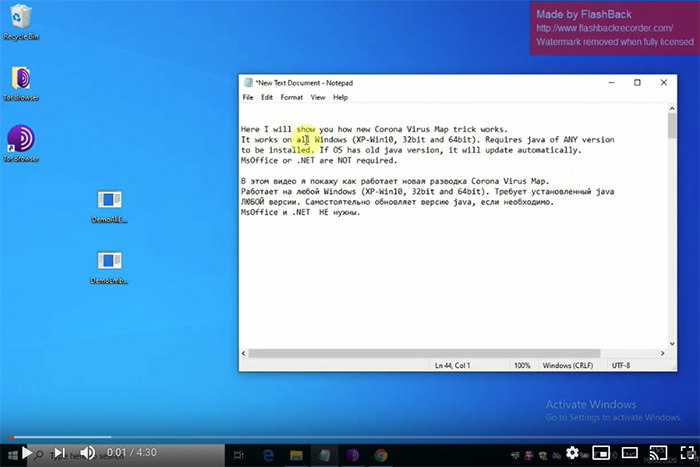The width and height of the screenshot is (700, 467).
Task: Maximize the Notepad window
Action: tap(637, 83)
